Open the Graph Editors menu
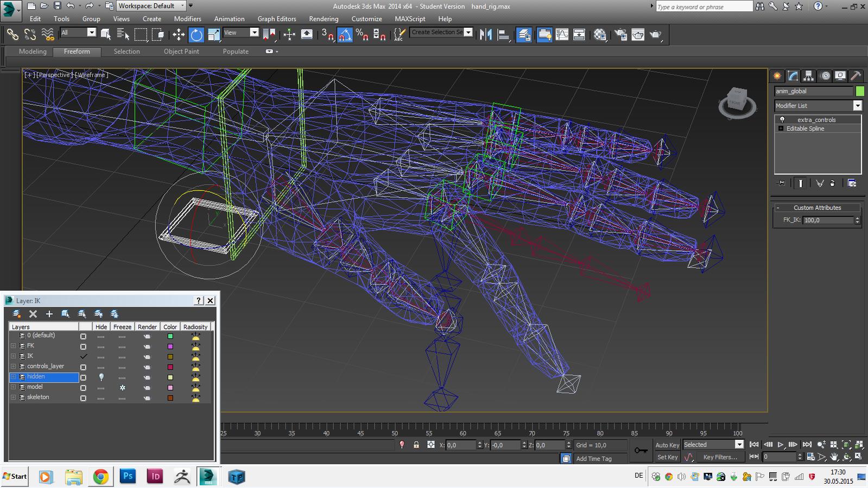 (277, 18)
